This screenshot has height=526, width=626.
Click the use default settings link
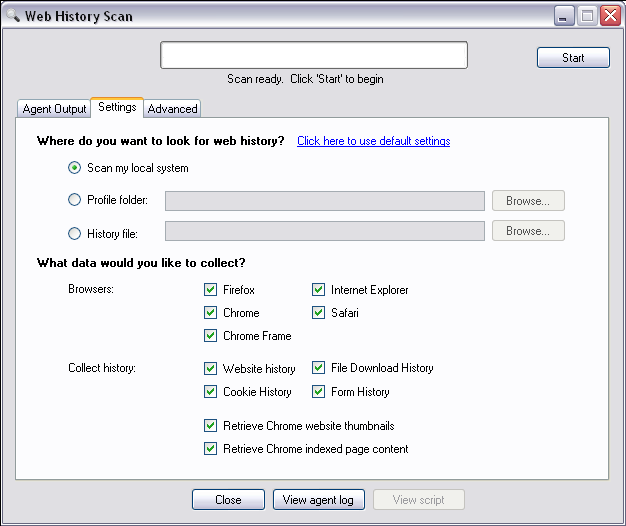click(373, 141)
